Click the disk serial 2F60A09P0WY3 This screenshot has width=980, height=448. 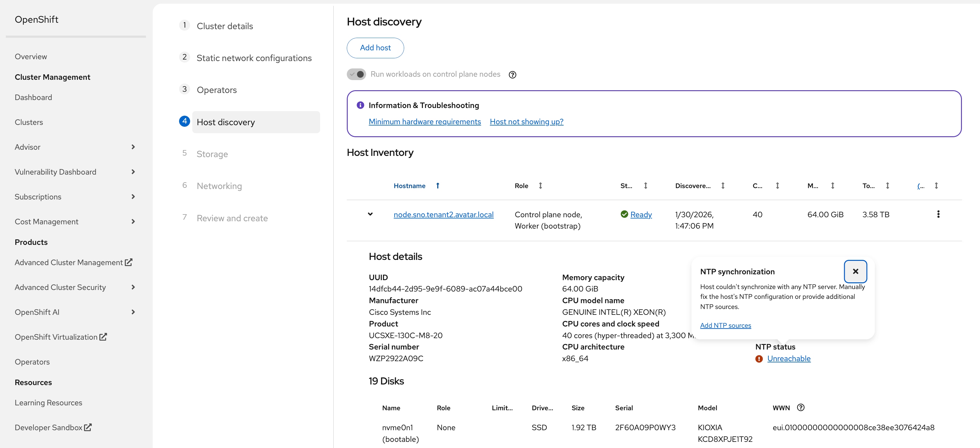coord(645,427)
